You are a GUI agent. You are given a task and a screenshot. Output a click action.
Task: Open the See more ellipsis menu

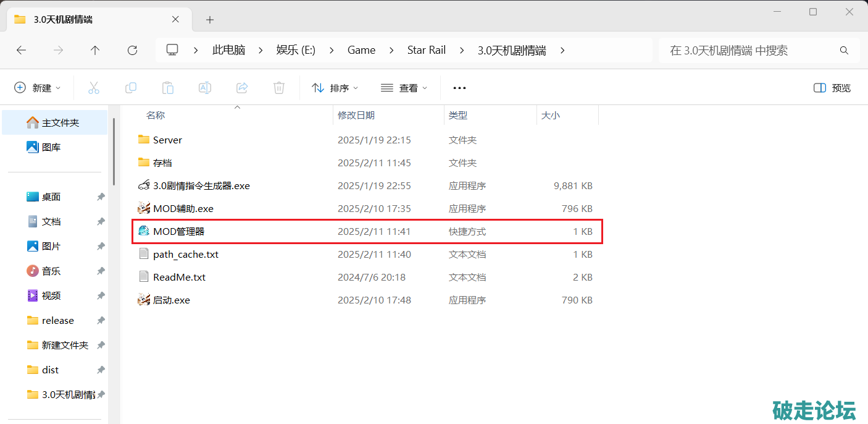pyautogui.click(x=459, y=88)
